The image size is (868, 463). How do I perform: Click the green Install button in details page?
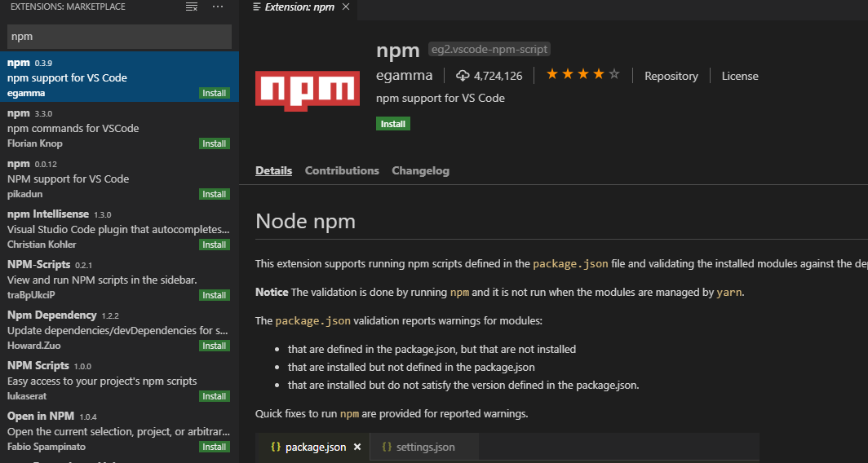tap(393, 124)
